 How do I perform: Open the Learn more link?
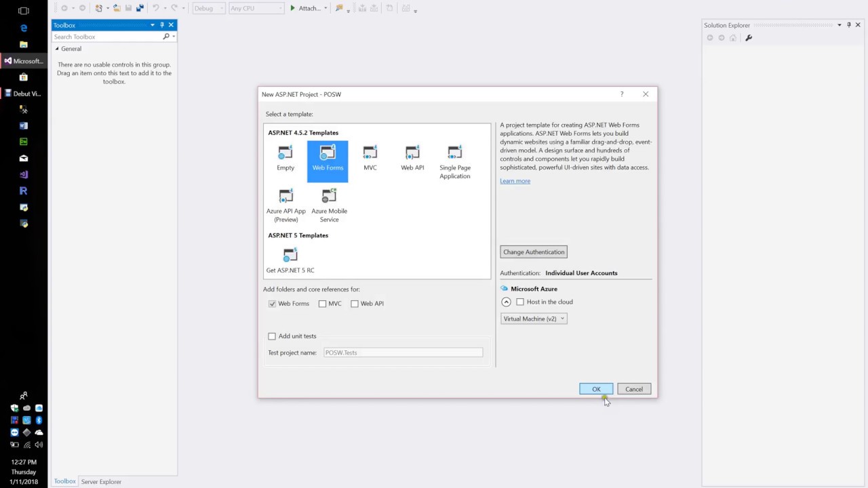[515, 181]
